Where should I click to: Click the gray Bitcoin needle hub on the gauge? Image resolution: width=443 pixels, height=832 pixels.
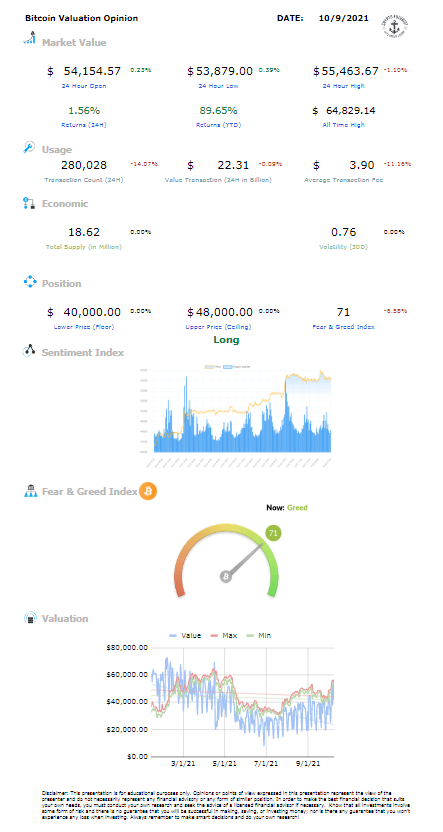coord(226,577)
